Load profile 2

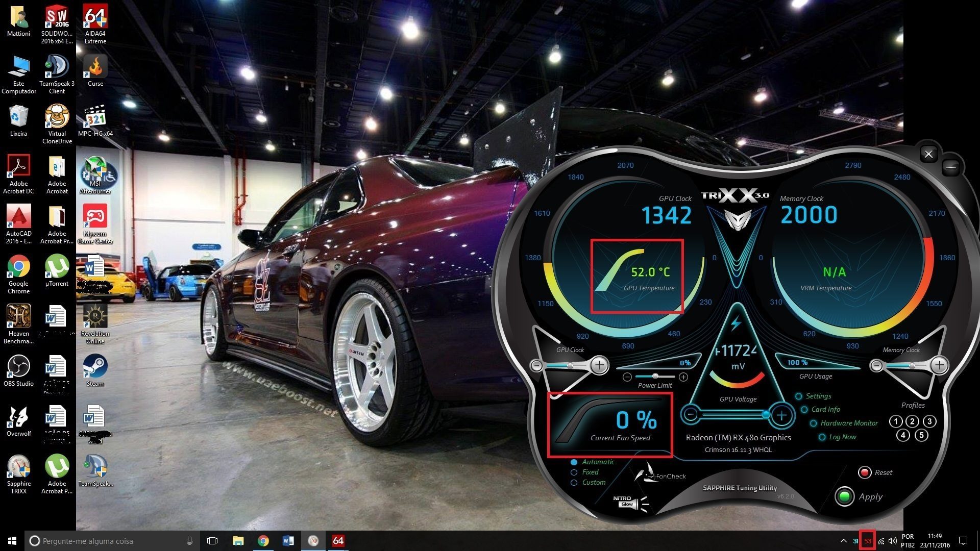[x=913, y=421]
